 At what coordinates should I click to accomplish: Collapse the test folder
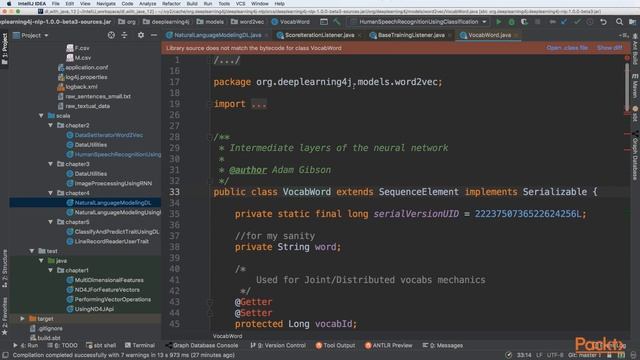click(32, 251)
